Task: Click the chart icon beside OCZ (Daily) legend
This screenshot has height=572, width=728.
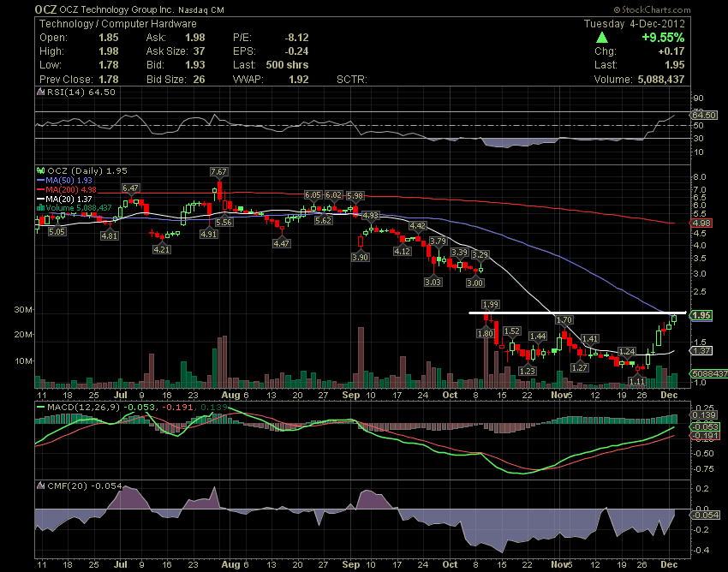Action: [40, 170]
